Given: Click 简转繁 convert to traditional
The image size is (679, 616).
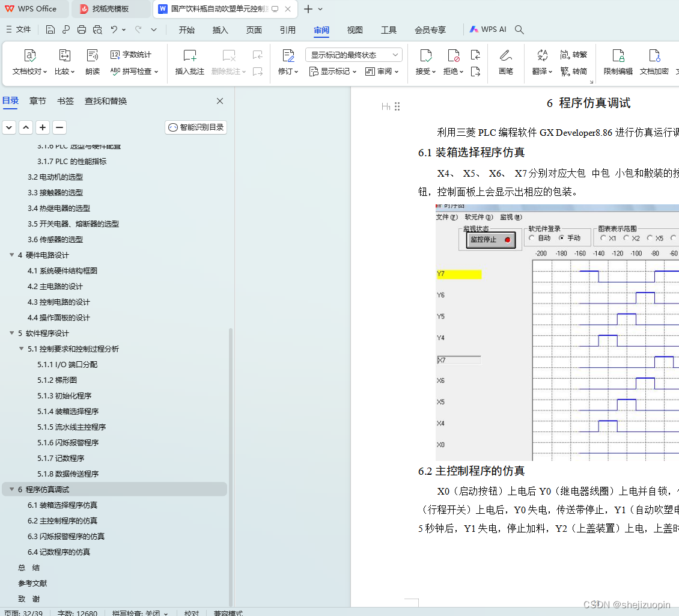Looking at the screenshot, I should tap(573, 55).
